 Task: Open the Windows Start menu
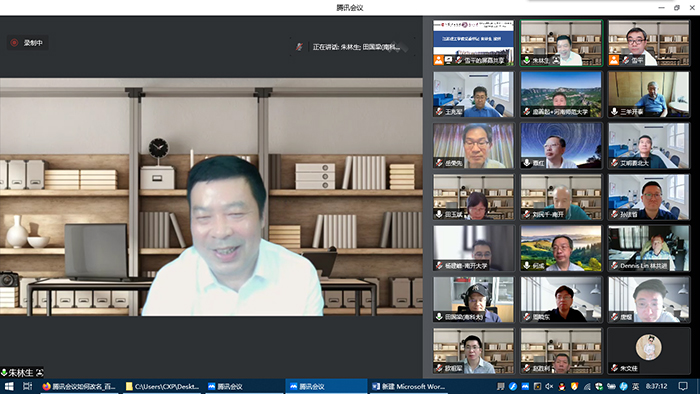click(8, 386)
